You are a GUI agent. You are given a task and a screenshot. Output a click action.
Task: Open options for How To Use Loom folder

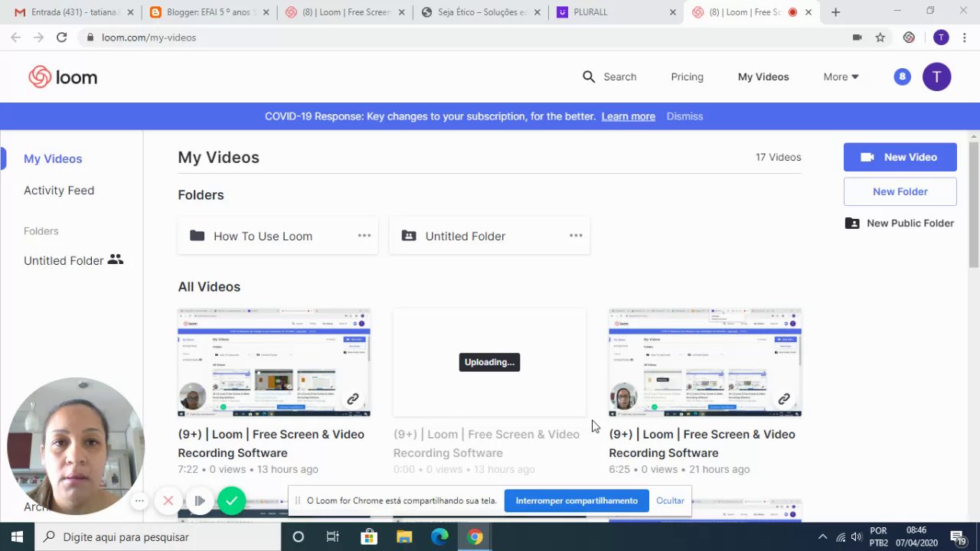pos(364,236)
